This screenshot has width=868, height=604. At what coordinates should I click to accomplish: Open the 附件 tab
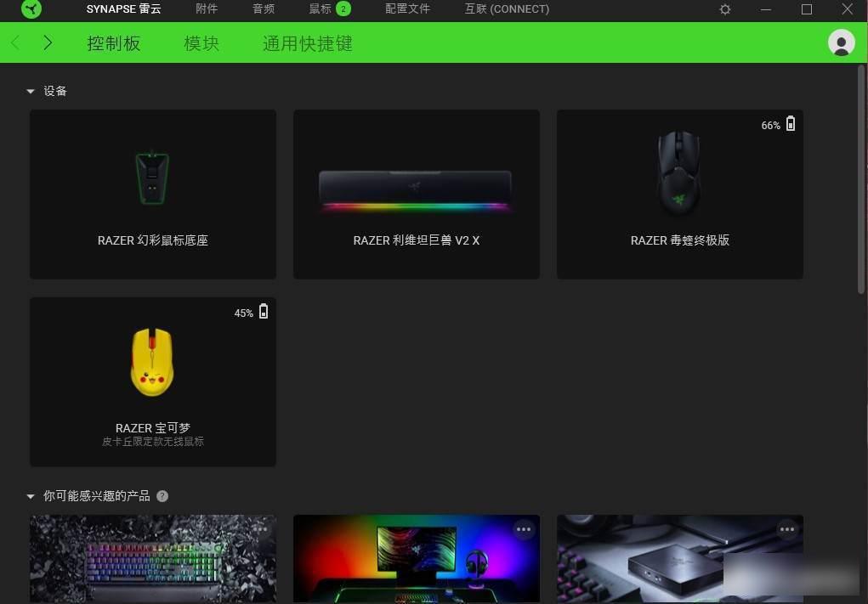(x=207, y=8)
